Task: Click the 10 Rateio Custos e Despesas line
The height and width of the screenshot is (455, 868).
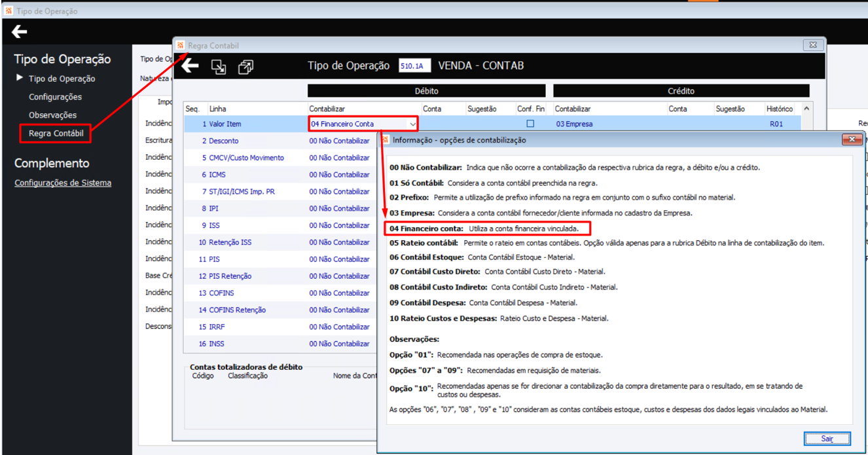Action: click(x=499, y=319)
